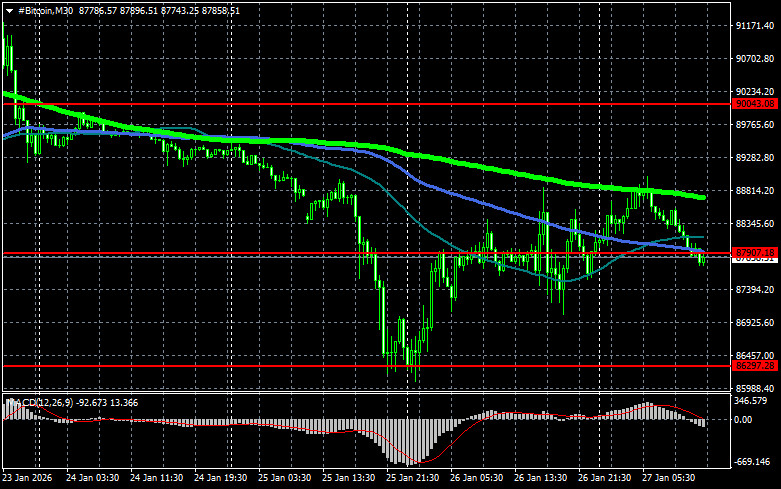Click the 25 Jan 13:30 time label

point(348,478)
